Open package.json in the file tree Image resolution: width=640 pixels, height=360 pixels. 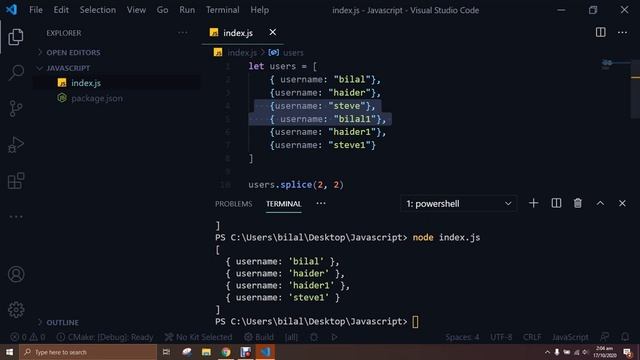[97, 98]
